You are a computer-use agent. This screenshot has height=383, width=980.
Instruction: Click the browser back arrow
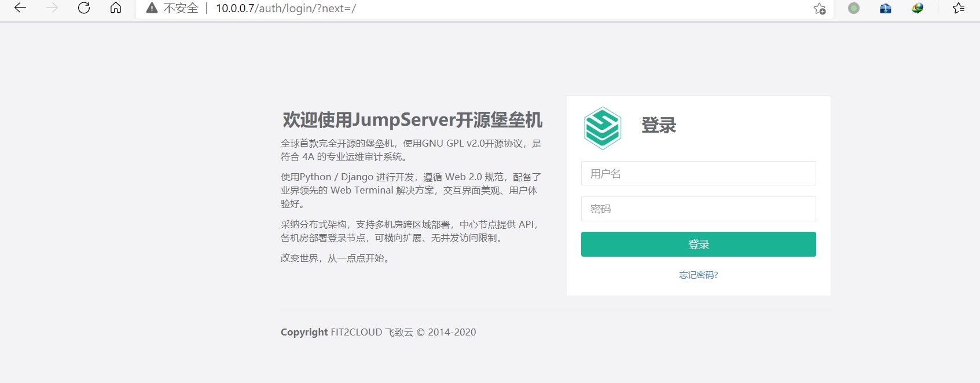point(20,8)
